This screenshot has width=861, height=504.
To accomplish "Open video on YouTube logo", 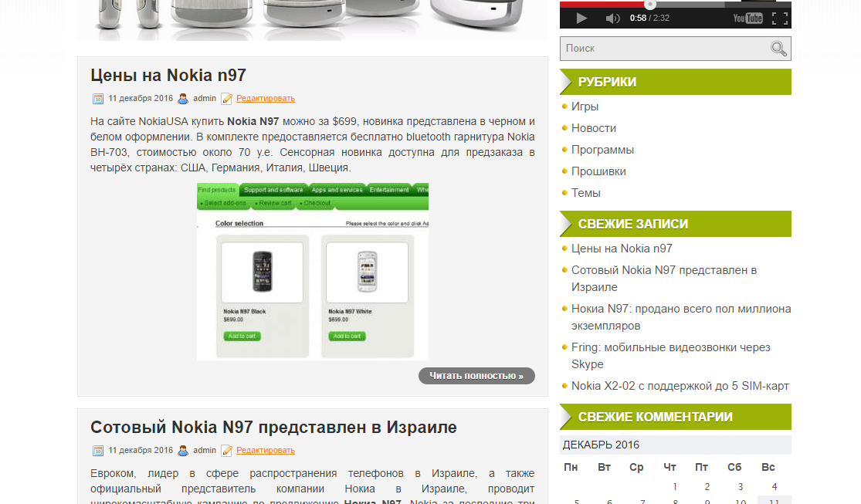I will (x=748, y=18).
